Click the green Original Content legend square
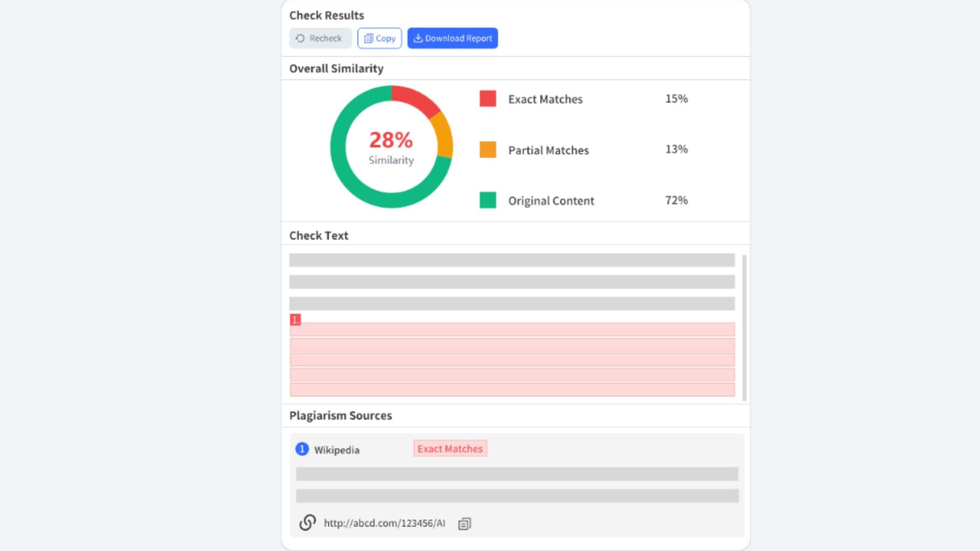This screenshot has height=551, width=980. (487, 200)
